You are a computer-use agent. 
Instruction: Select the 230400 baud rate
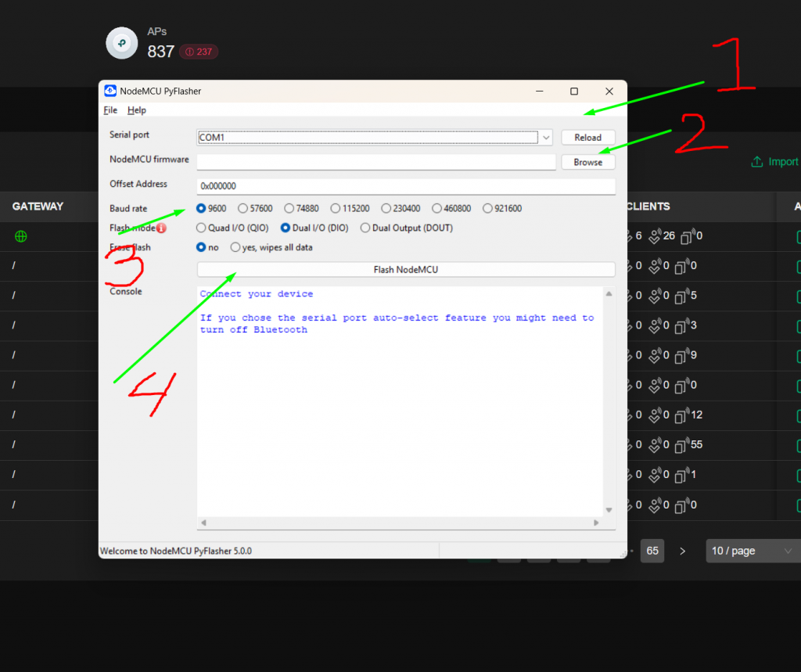(386, 209)
